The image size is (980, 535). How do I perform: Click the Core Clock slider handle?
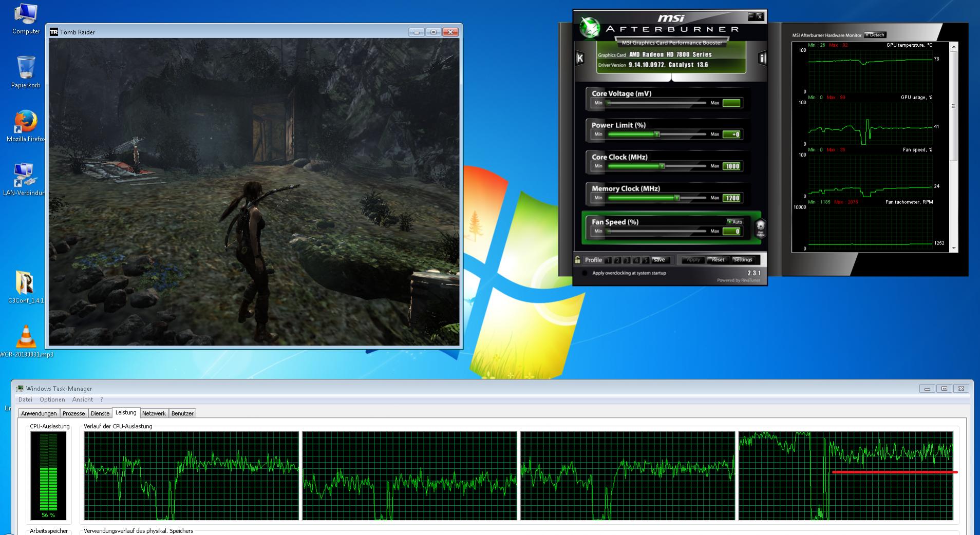(662, 166)
